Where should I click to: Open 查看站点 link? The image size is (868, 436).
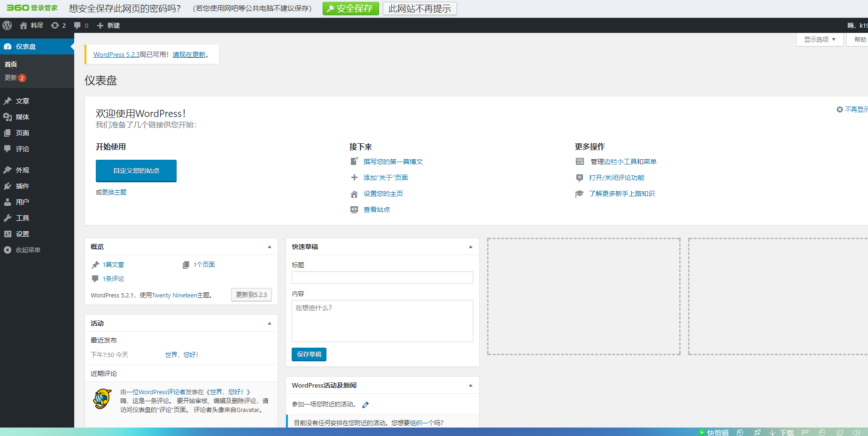point(377,210)
